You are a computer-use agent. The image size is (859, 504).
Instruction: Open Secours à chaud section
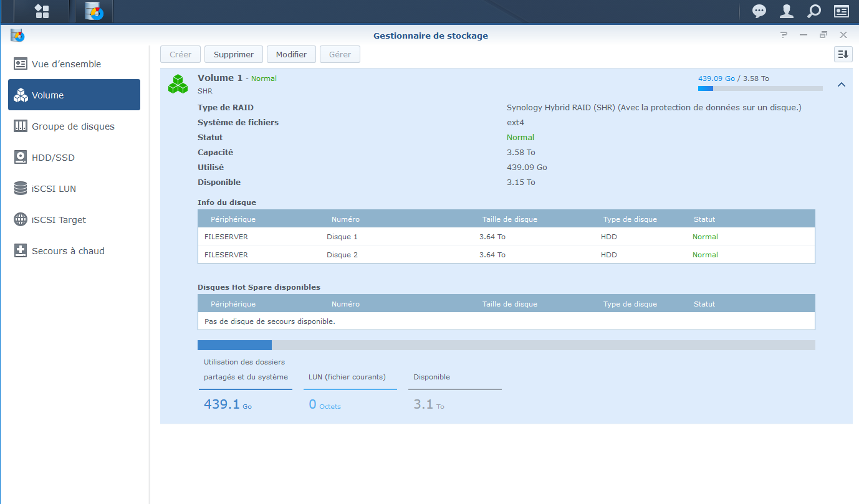pos(68,251)
